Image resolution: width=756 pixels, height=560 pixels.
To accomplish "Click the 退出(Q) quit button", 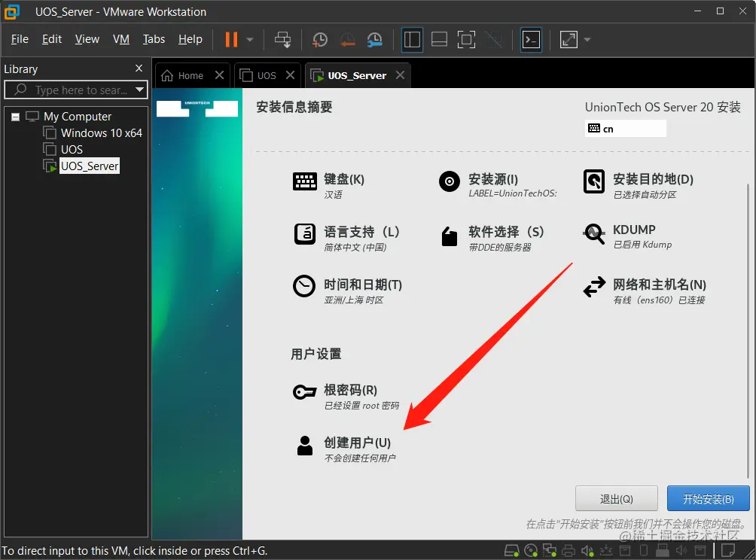I will tap(616, 499).
